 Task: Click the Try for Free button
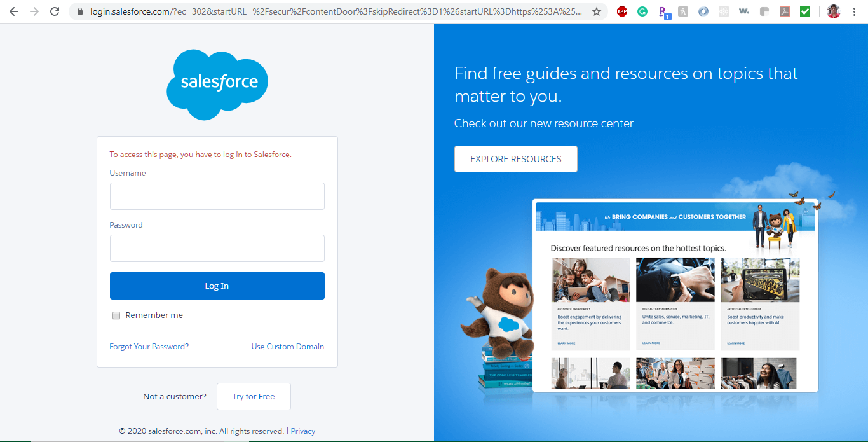point(254,396)
